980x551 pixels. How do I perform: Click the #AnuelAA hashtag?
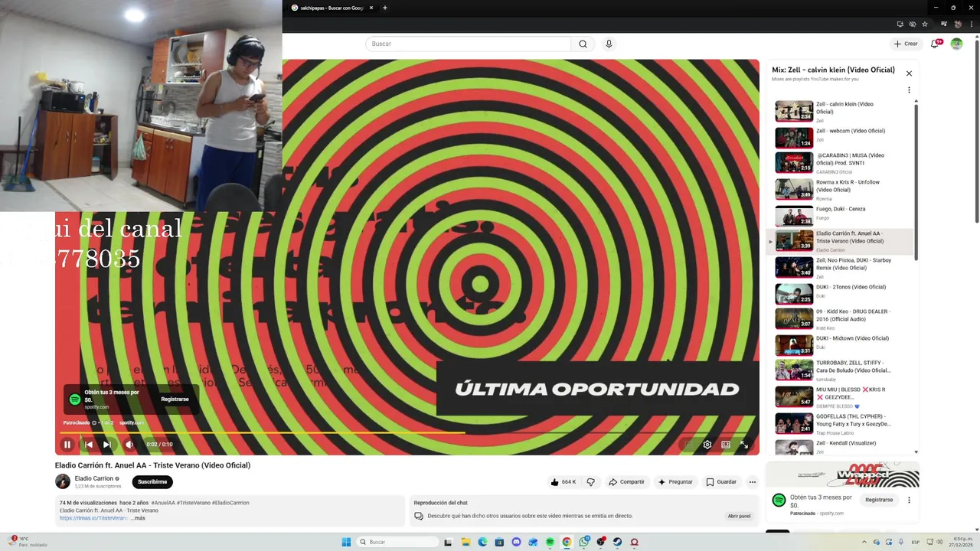tap(163, 503)
